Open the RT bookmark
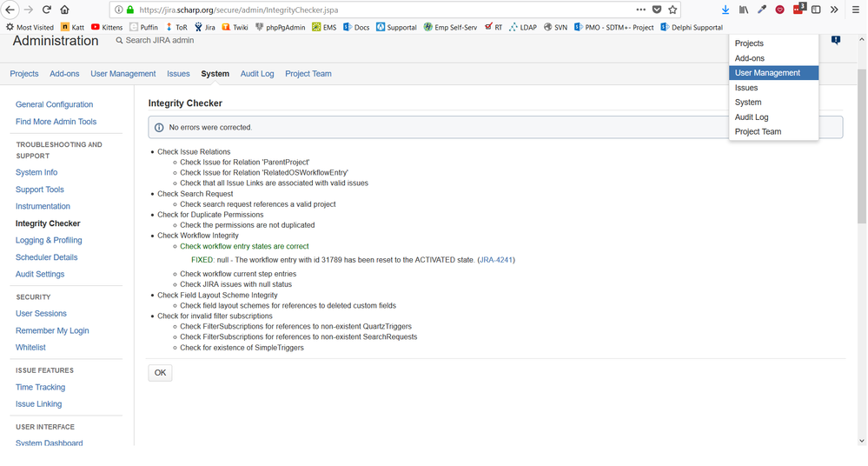The height and width of the screenshot is (466, 868). 494,27
